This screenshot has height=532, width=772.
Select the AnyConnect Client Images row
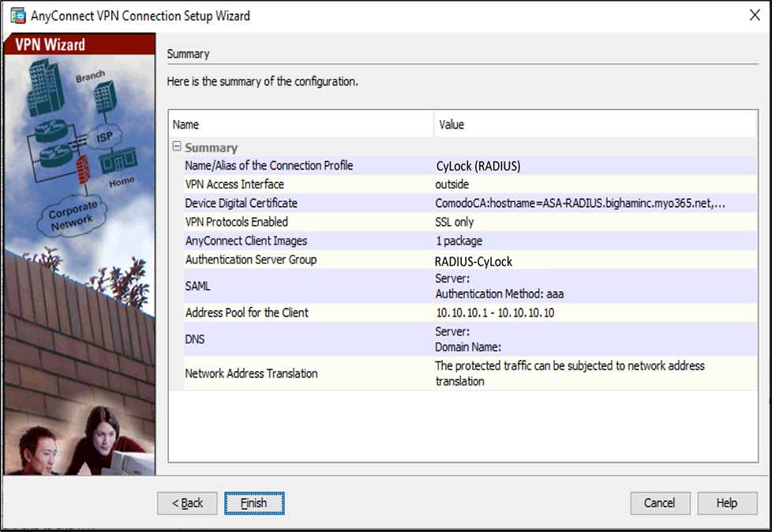click(x=245, y=241)
